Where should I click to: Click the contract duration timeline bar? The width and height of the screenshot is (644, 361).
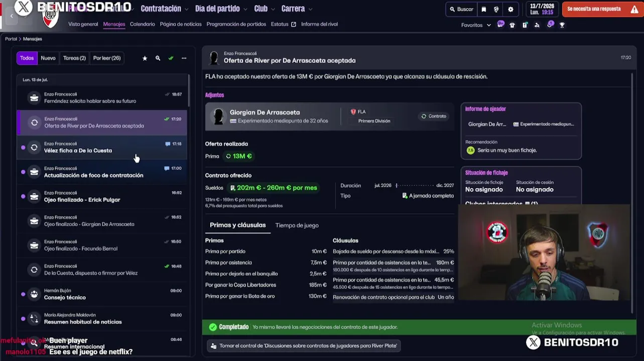(x=415, y=186)
